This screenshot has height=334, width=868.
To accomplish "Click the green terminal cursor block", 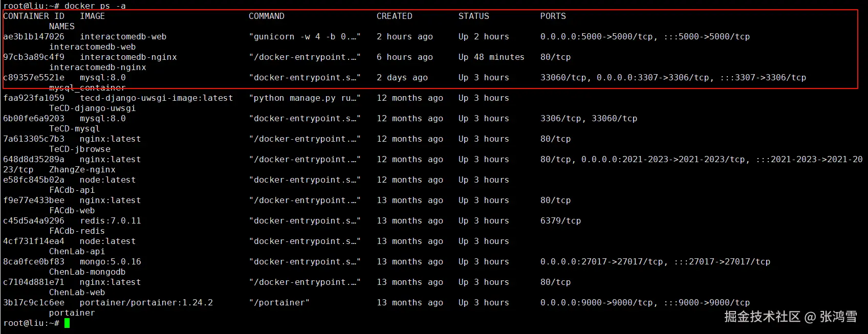I will (x=67, y=323).
